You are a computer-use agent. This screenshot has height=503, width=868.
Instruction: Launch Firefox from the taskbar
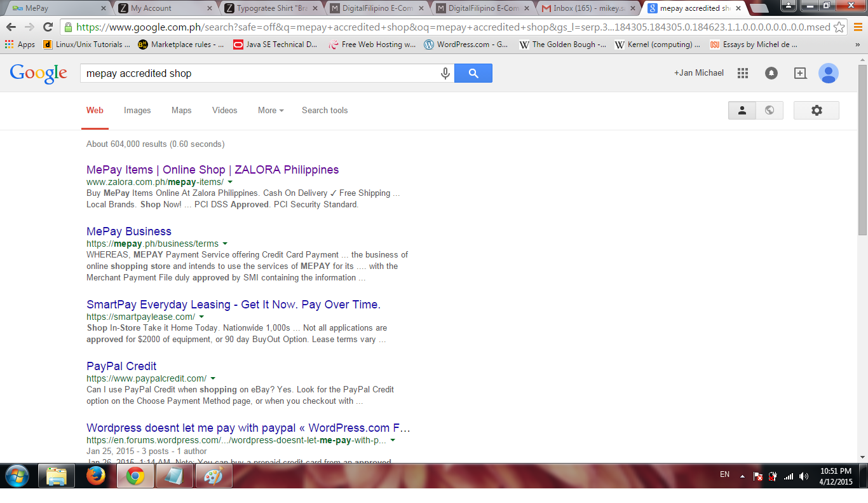tap(95, 476)
